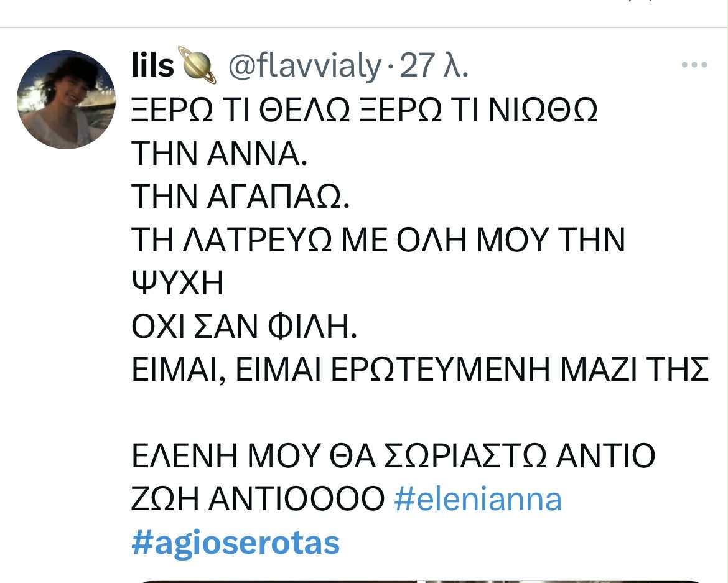Click the line ΕΛΕΝΗ ΜΟΥ ΘΑ ΣΩΡΙΑΣΤΩ ΑΝΤΙΟ
Image resolution: width=728 pixels, height=583 pixels.
click(393, 456)
